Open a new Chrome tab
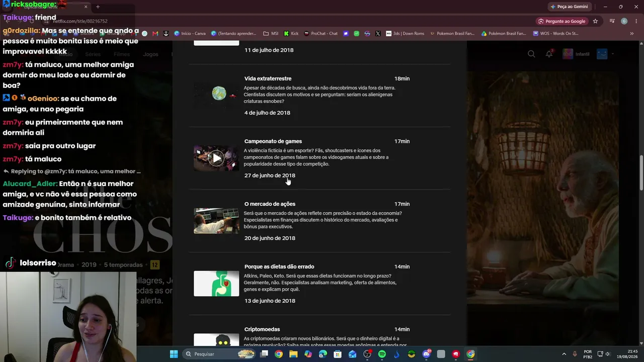 (x=98, y=7)
